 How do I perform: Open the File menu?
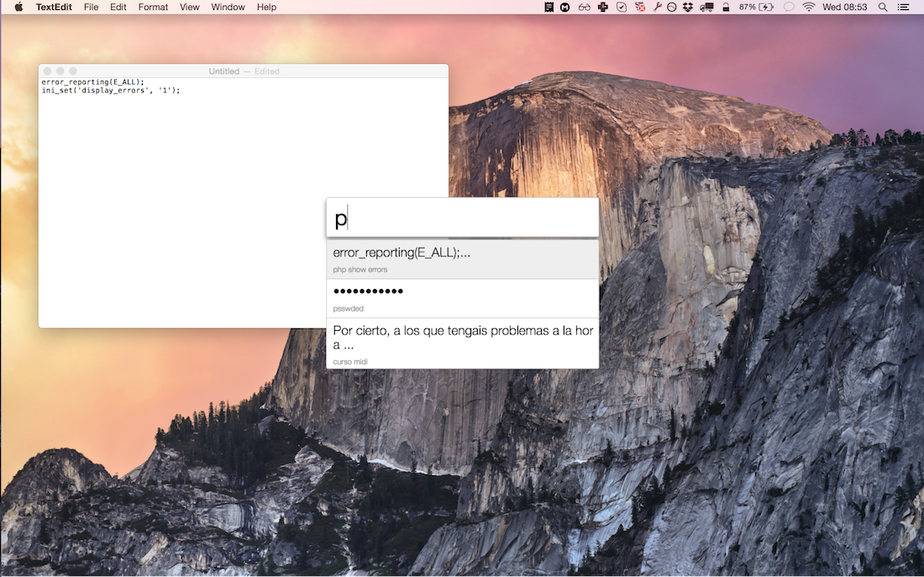point(91,7)
